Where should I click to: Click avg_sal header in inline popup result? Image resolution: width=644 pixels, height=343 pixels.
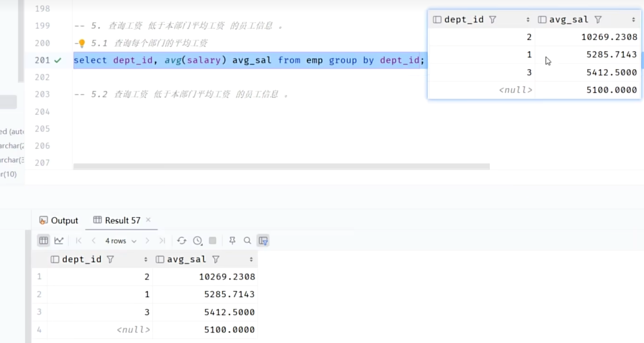(568, 20)
